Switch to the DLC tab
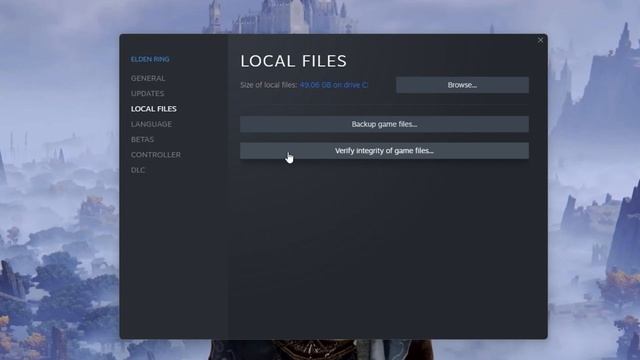 [x=138, y=170]
